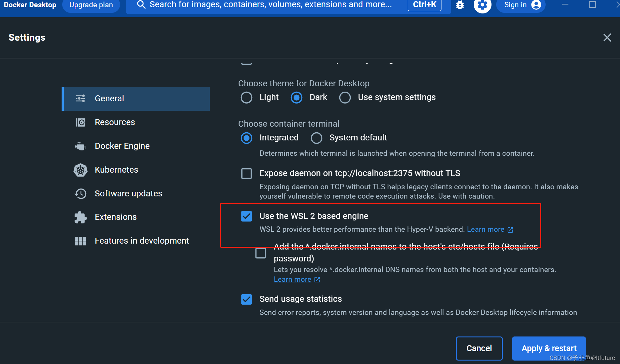
Task: Click the Software updates icon in sidebar
Action: click(x=81, y=193)
